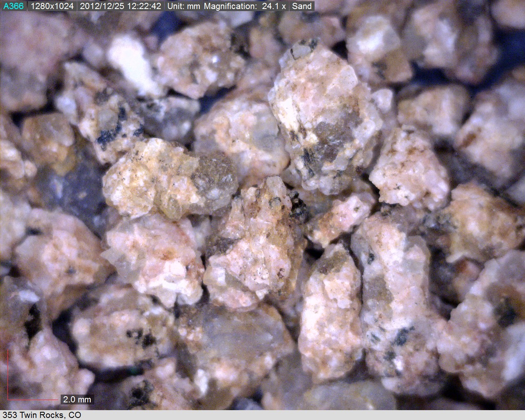Click the Unit: mm label
525x420 pixels.
[x=184, y=6]
